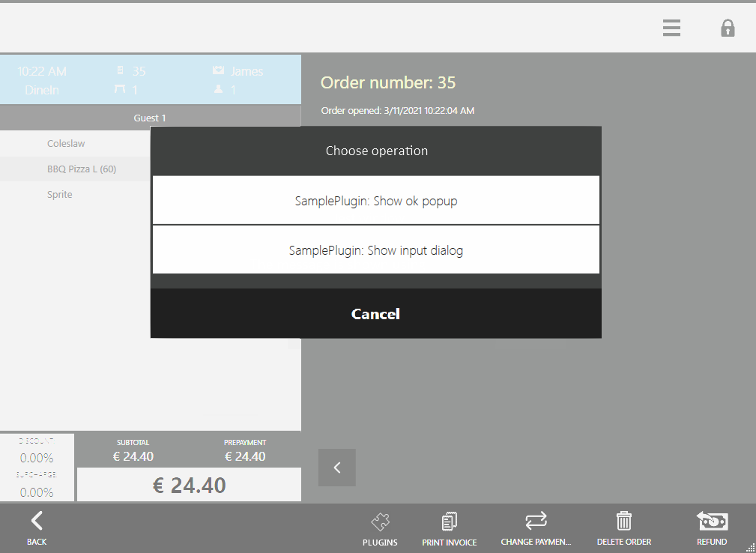Choose SamplePlugin: Show ok popup
756x553 pixels.
click(376, 201)
